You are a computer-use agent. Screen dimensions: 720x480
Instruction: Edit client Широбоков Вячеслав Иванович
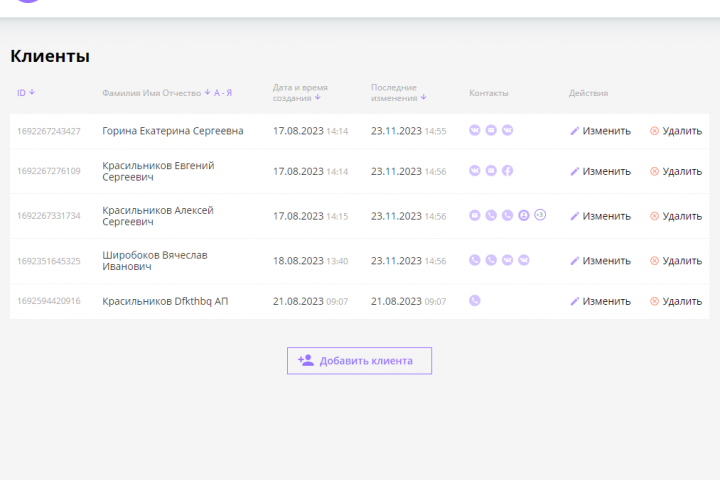[x=601, y=261]
